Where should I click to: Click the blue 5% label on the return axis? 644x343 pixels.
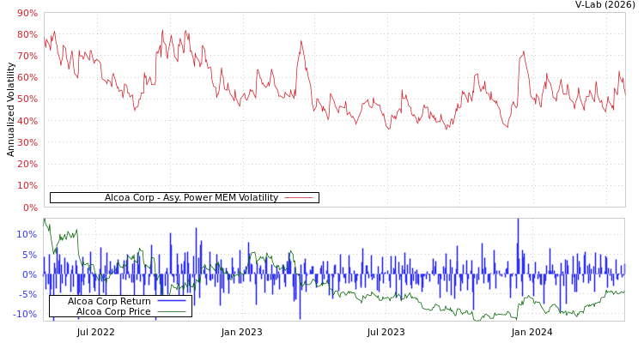30,255
